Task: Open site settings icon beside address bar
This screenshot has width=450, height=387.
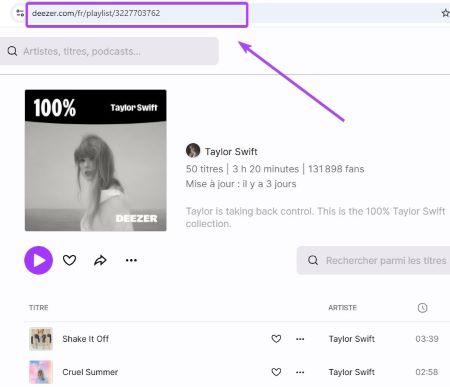Action: 20,13
